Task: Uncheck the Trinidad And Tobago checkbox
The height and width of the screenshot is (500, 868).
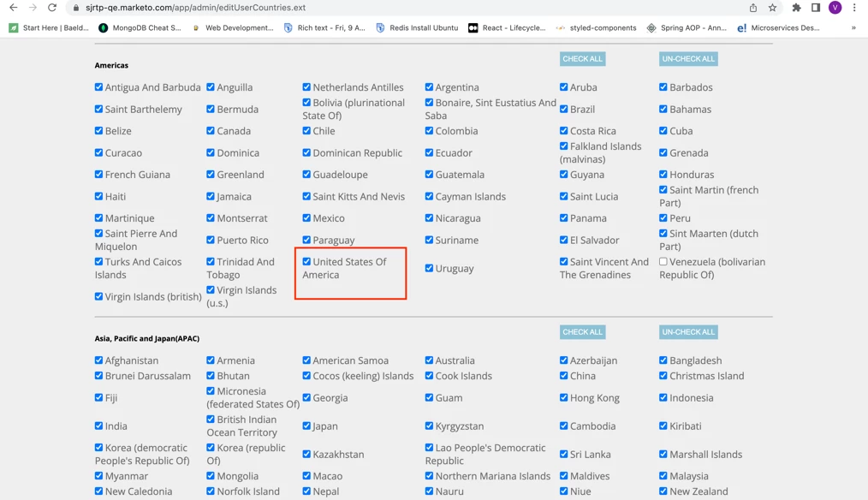Action: coord(211,261)
